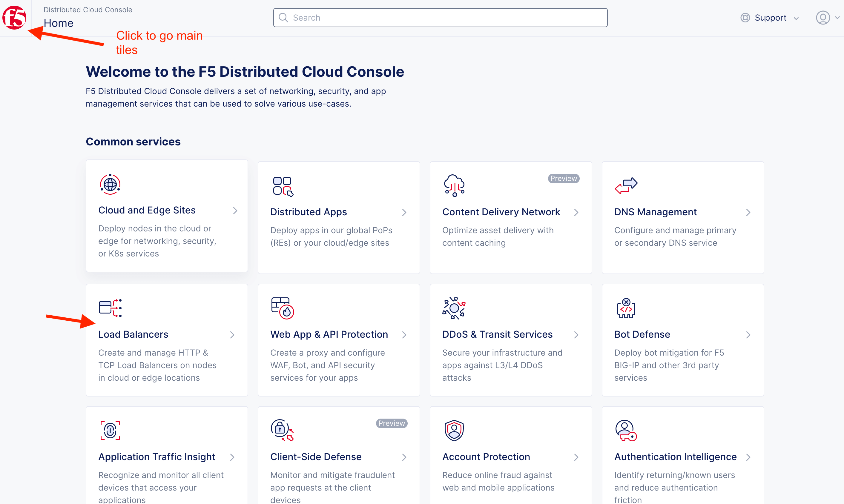Screen dimensions: 844x504
Task: Click the Bot Defense robot icon
Action: point(626,308)
